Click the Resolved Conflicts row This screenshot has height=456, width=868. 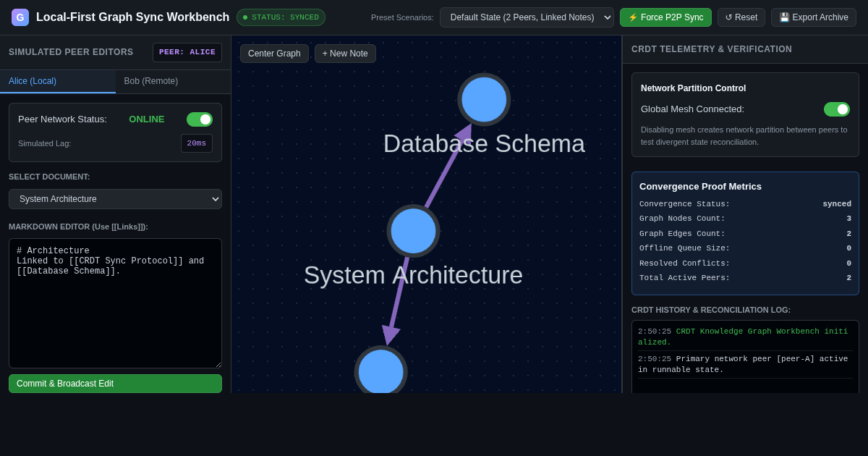[x=745, y=263]
